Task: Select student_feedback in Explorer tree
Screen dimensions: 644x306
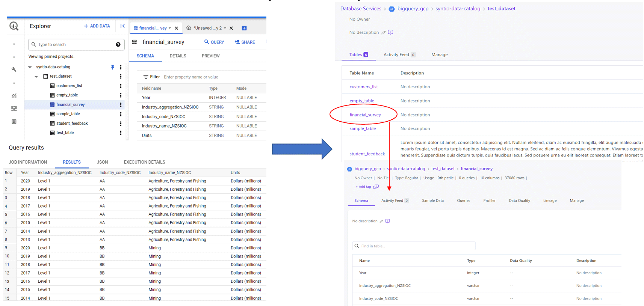Action: pos(72,124)
